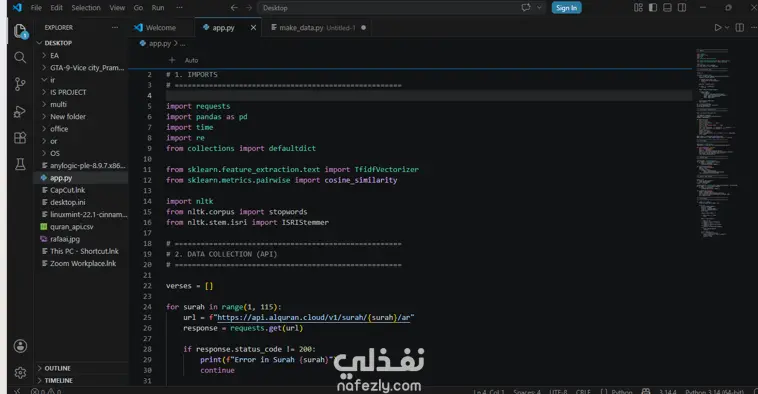Image resolution: width=758 pixels, height=394 pixels.
Task: Open the Edit menu
Action: (57, 8)
